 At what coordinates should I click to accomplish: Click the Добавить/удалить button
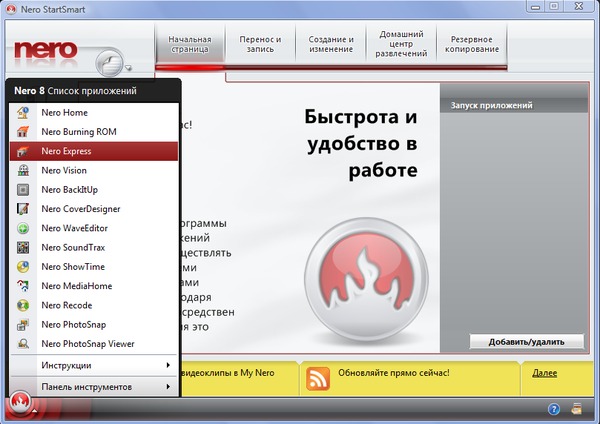(x=527, y=342)
